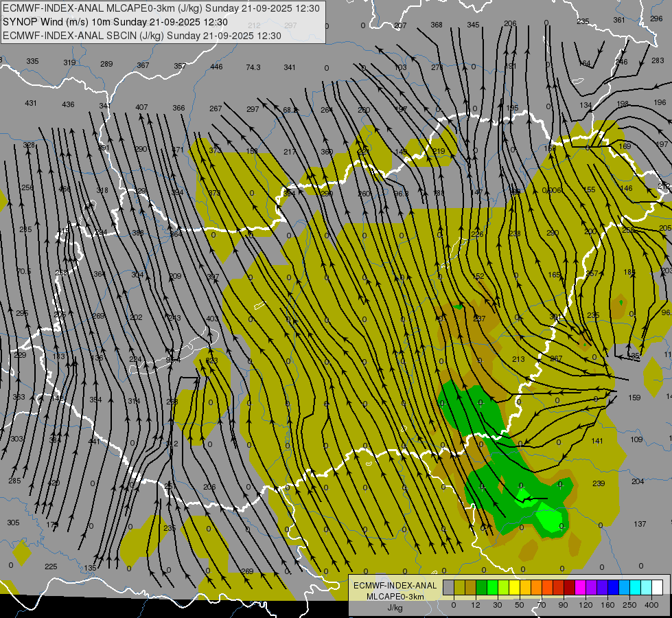Select the 441 value on the map
672x618 pixels.
(x=94, y=442)
